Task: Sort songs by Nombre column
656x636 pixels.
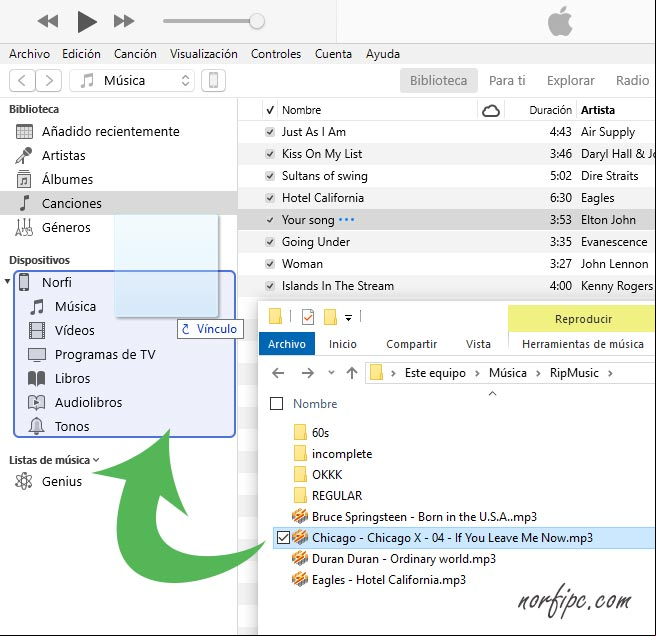Action: coord(301,110)
